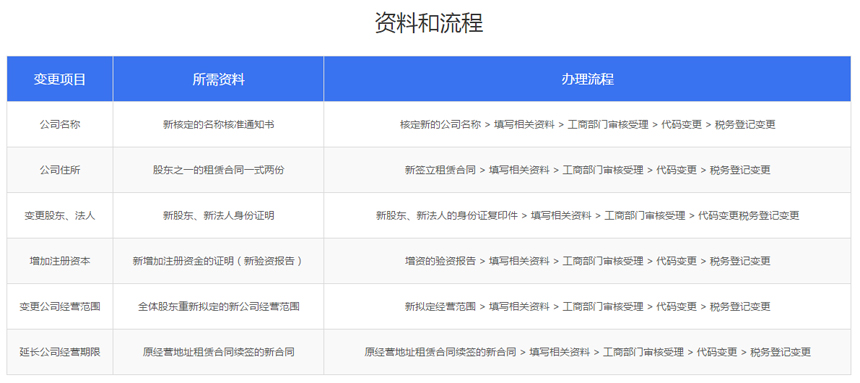The height and width of the screenshot is (383, 860).
Task: Click the 资料和流程 page title
Action: coord(429,24)
